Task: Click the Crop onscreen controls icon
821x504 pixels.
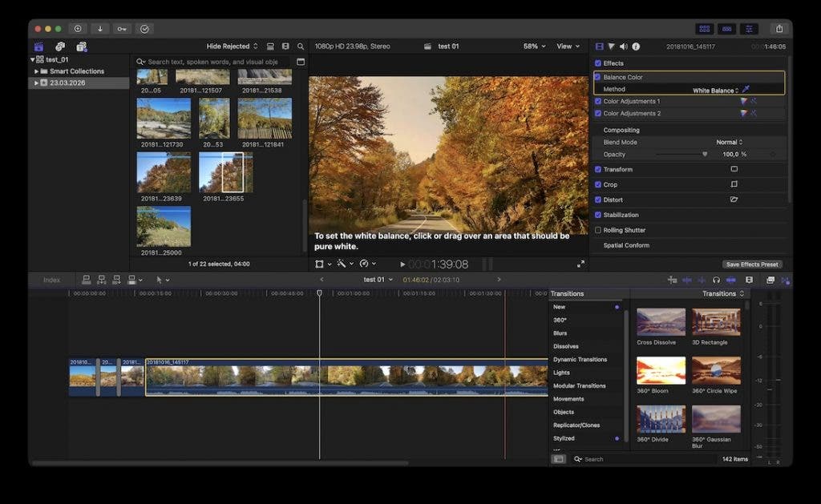Action: (x=734, y=184)
